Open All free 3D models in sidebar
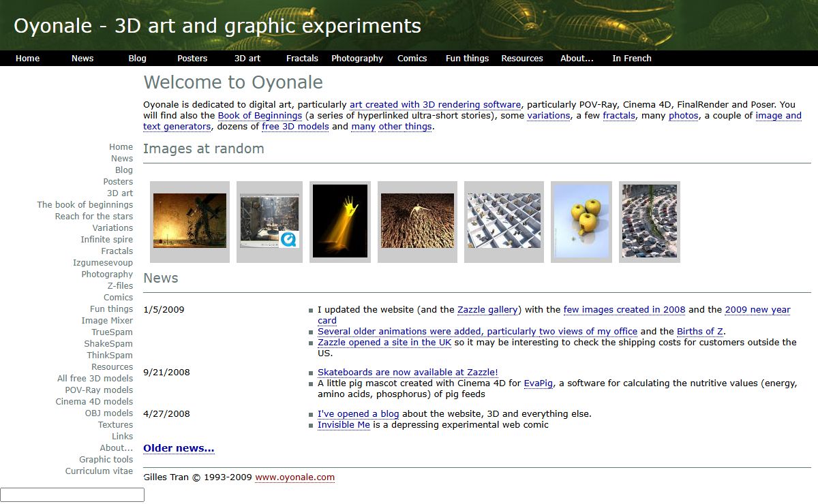Image resolution: width=818 pixels, height=504 pixels. tap(95, 379)
